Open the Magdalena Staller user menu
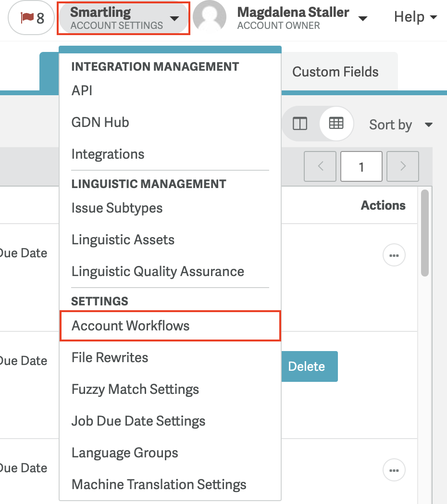The width and height of the screenshot is (447, 504). (x=302, y=18)
